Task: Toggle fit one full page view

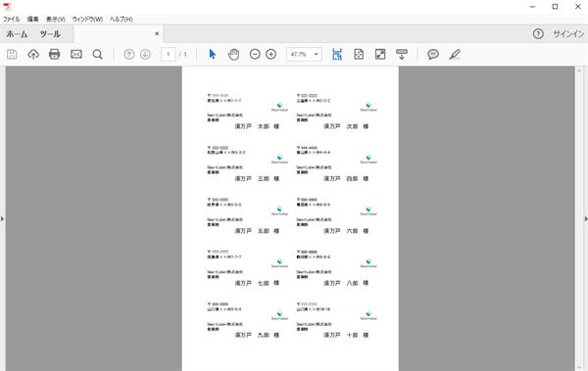Action: coord(359,55)
